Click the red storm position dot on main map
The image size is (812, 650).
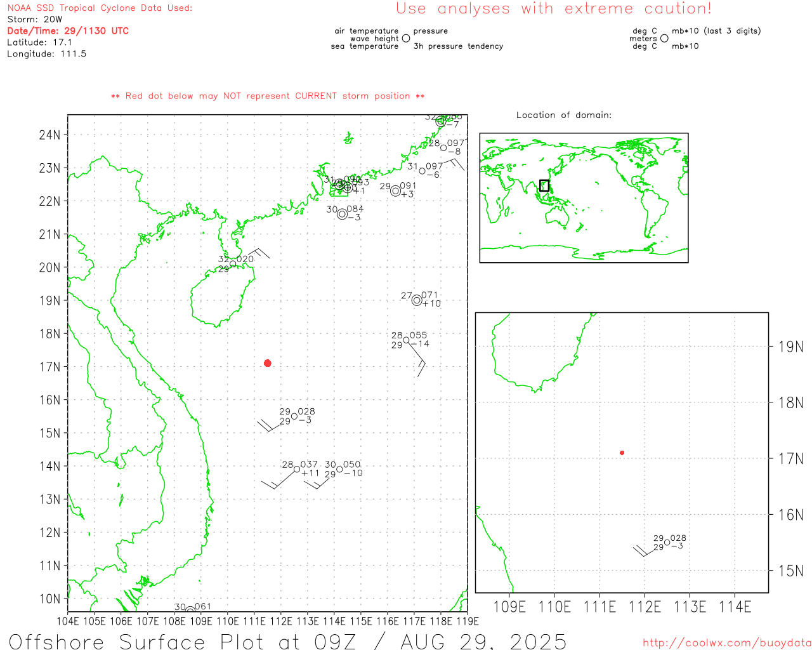tap(267, 363)
